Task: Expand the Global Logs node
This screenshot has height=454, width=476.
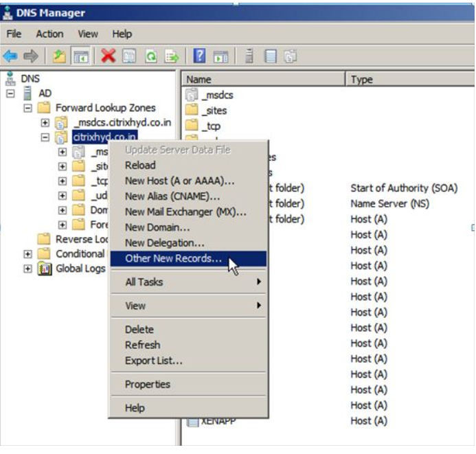Action: click(28, 269)
